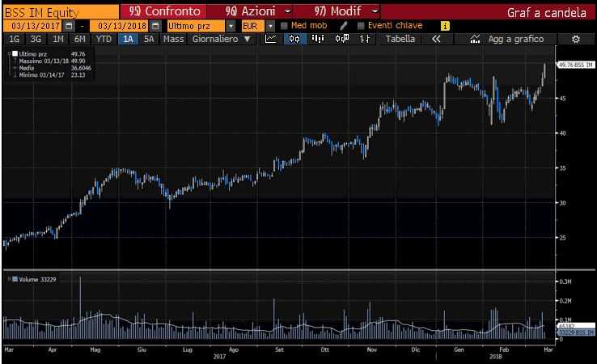This screenshot has height=364, width=597.
Task: Select the 1G time range tab
Action: [x=14, y=39]
